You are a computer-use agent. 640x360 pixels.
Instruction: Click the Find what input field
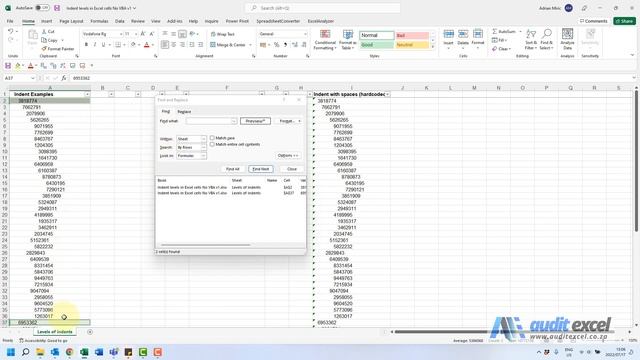pyautogui.click(x=209, y=121)
